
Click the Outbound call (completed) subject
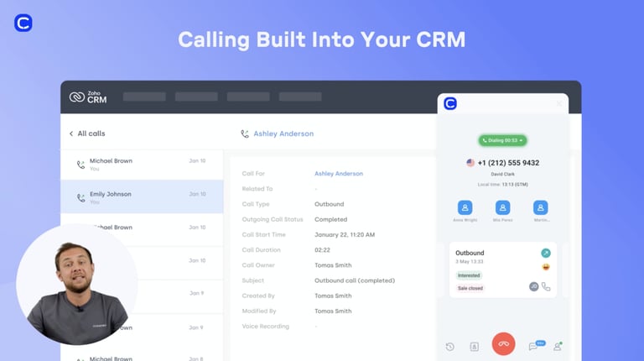click(x=355, y=280)
